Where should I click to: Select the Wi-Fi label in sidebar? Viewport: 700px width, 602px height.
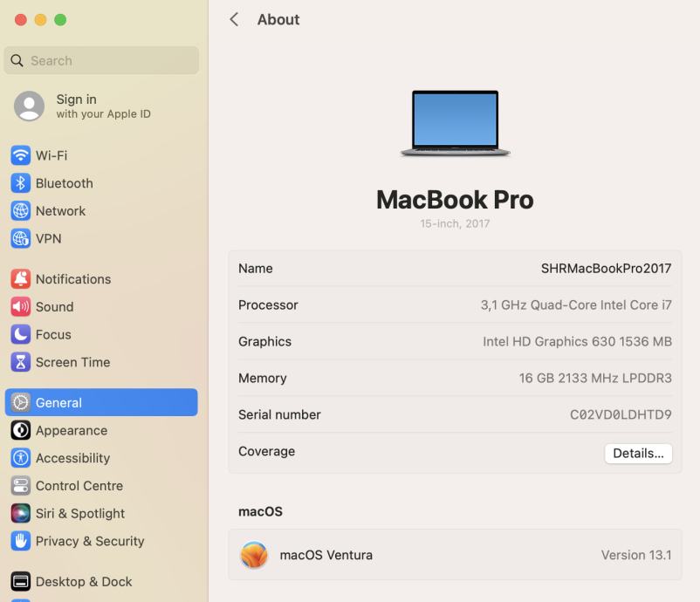(51, 155)
